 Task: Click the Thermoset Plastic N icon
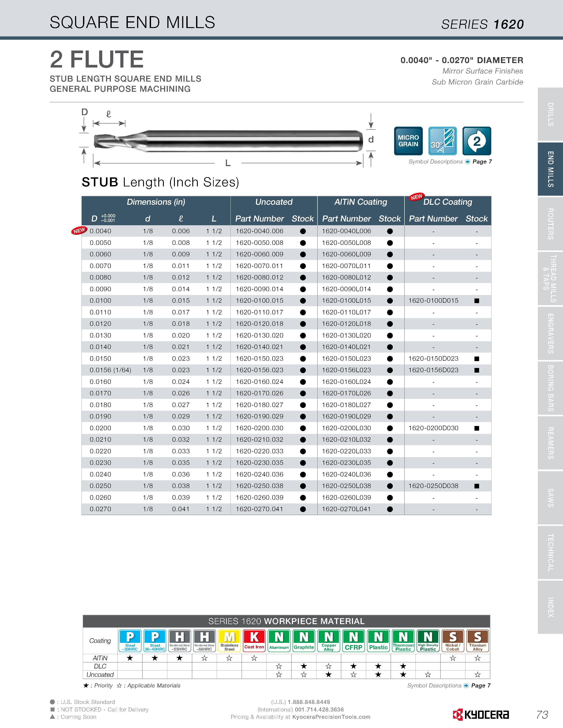point(403,641)
